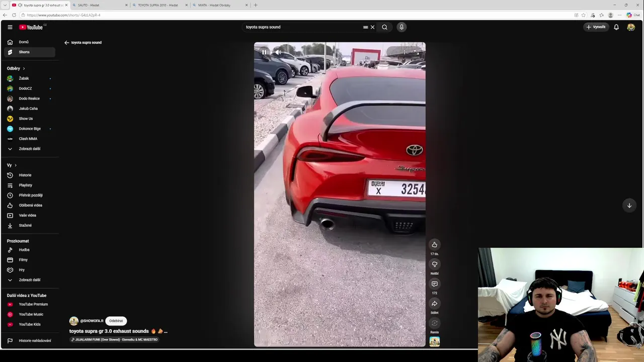This screenshot has width=644, height=362.
Task: Share the Shorts video
Action: pyautogui.click(x=435, y=304)
